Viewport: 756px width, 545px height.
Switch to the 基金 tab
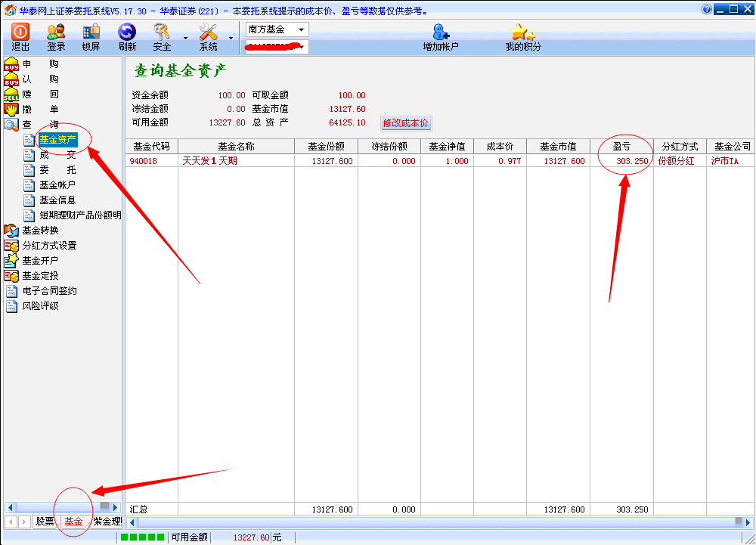tap(73, 522)
